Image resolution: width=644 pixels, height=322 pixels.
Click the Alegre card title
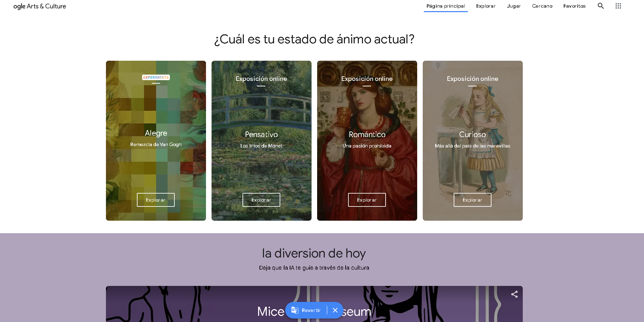(x=156, y=133)
